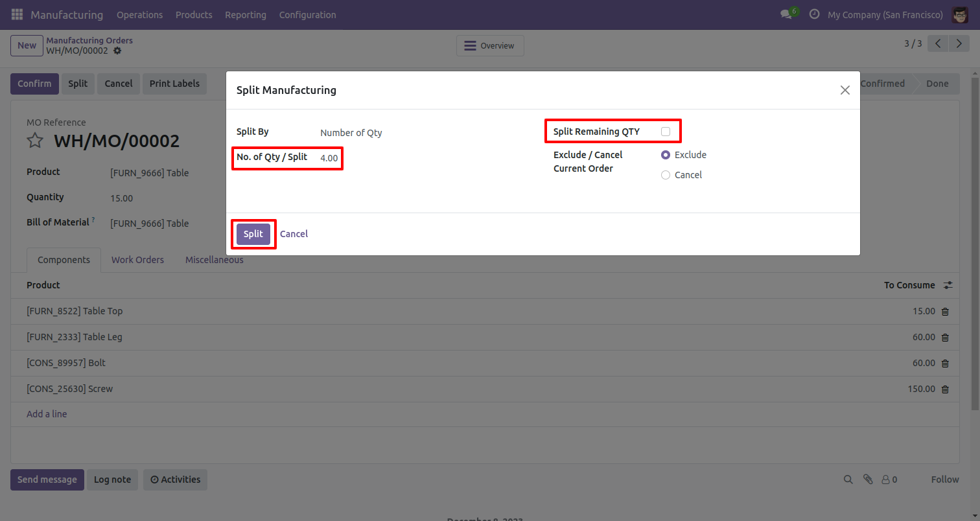Viewport: 980px width, 521px height.
Task: Click the Split button in the form toolbar
Action: 78,84
